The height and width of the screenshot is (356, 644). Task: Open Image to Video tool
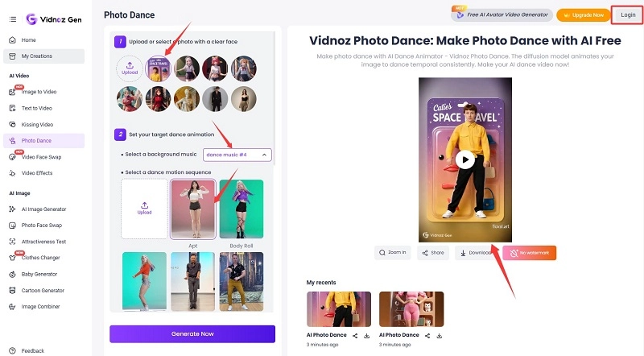point(44,92)
